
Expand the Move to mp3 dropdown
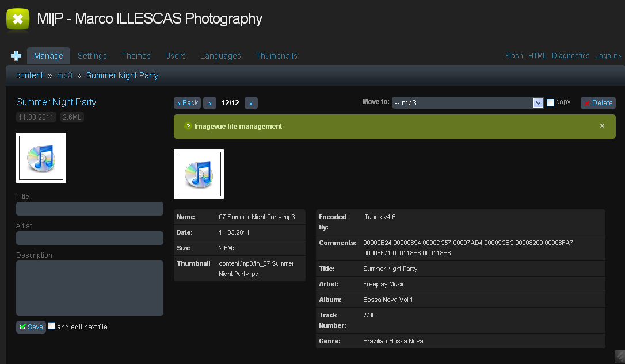[x=468, y=103]
